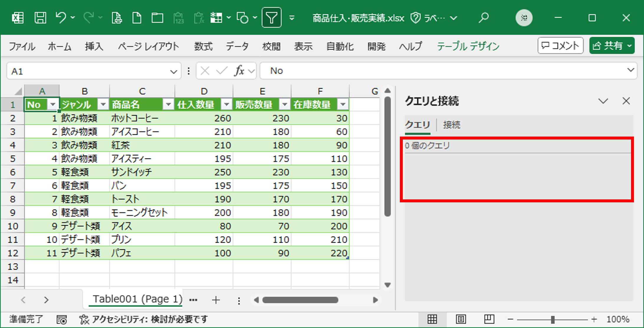Switch to the 接続 tab in queries pane
This screenshot has width=644, height=328.
[451, 125]
